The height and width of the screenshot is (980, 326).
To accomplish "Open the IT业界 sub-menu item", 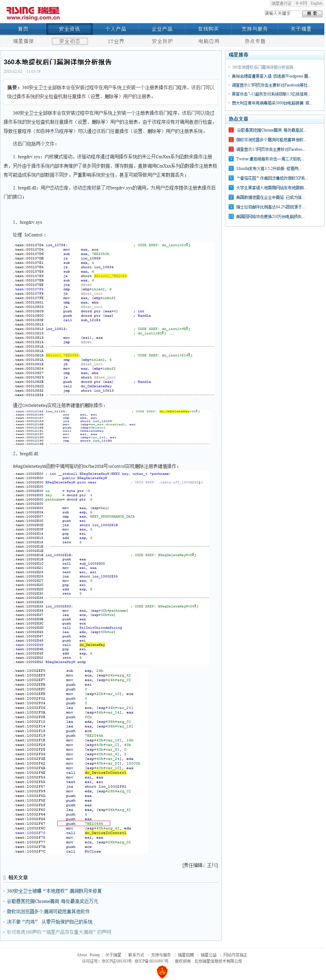I will pos(116,41).
